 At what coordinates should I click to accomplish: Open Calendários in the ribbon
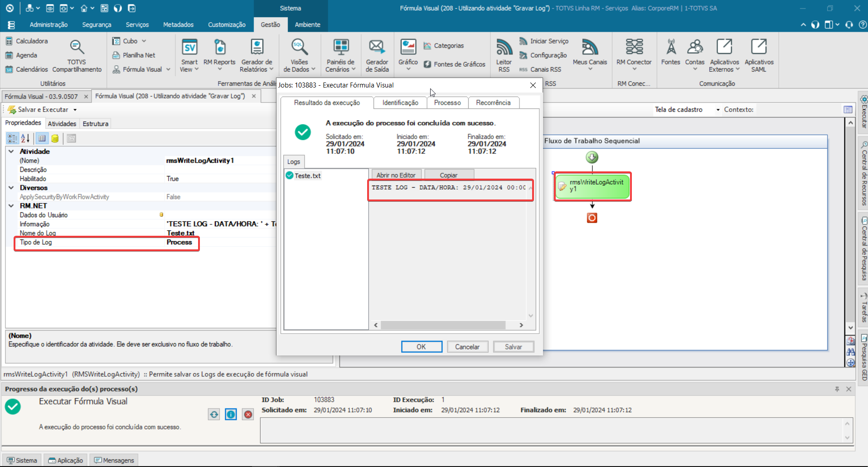pos(26,69)
